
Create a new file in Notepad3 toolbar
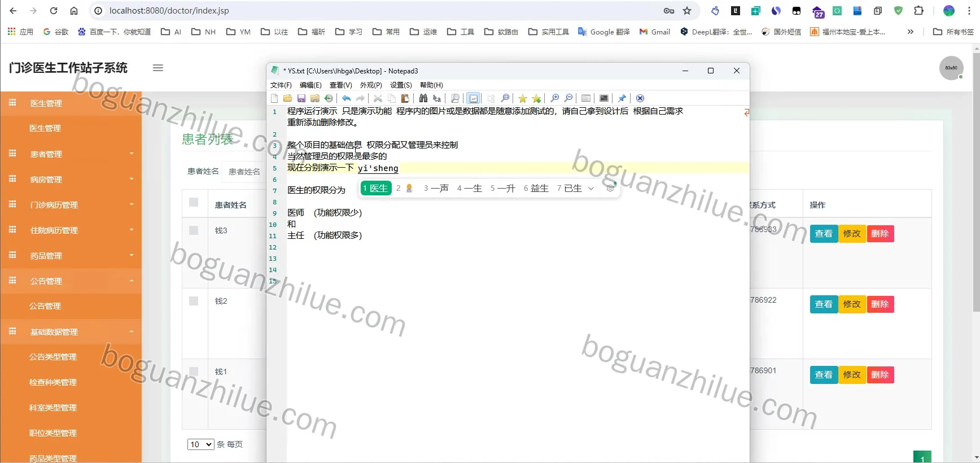(274, 98)
